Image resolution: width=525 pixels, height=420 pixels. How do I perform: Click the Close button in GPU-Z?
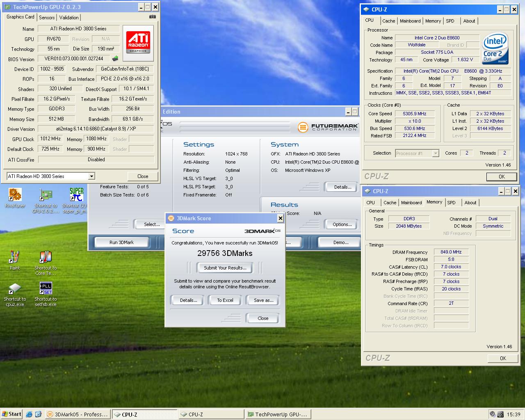point(143,176)
